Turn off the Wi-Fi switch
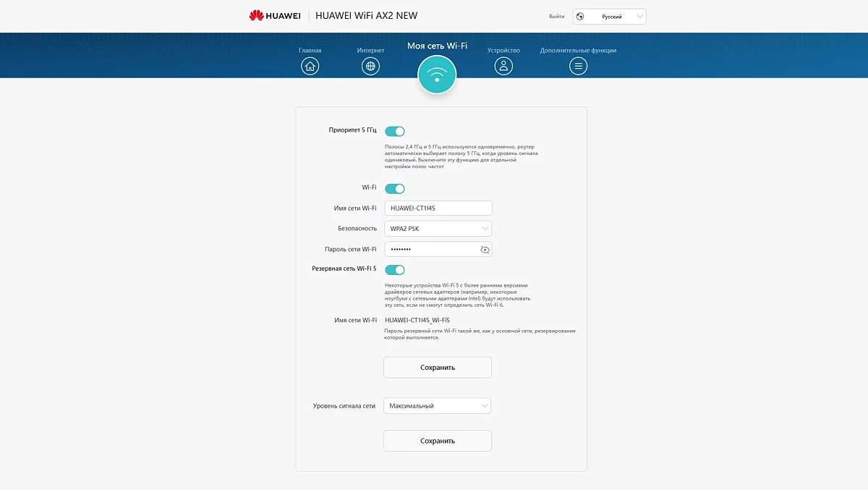 [x=394, y=188]
